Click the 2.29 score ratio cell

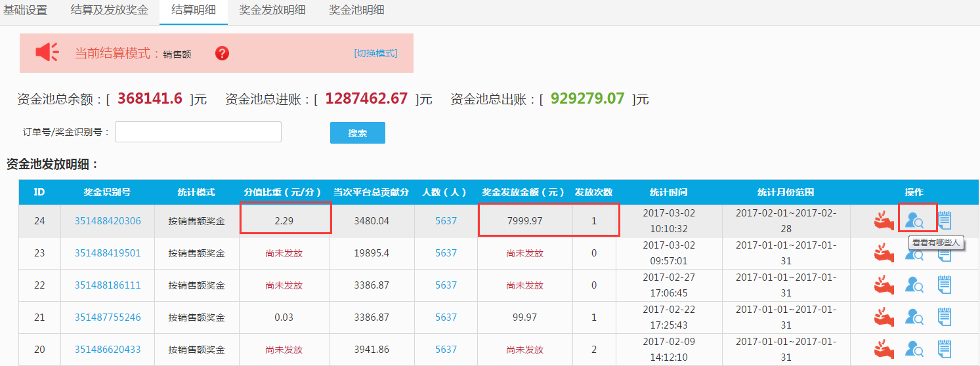pos(284,221)
